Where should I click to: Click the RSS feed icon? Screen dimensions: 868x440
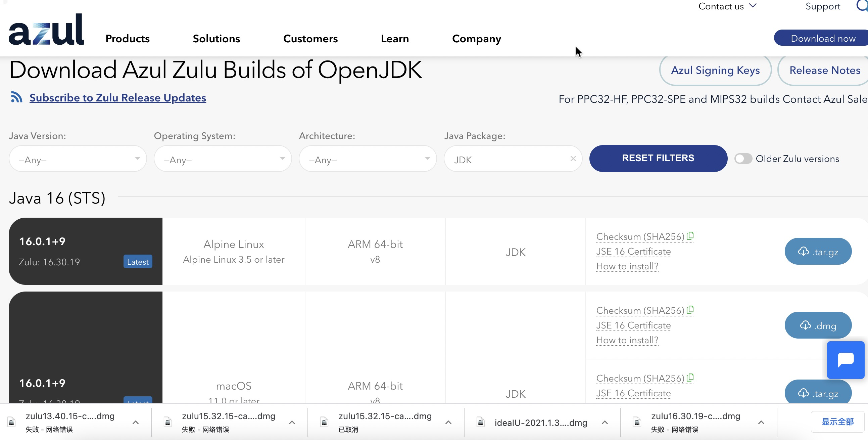tap(16, 97)
